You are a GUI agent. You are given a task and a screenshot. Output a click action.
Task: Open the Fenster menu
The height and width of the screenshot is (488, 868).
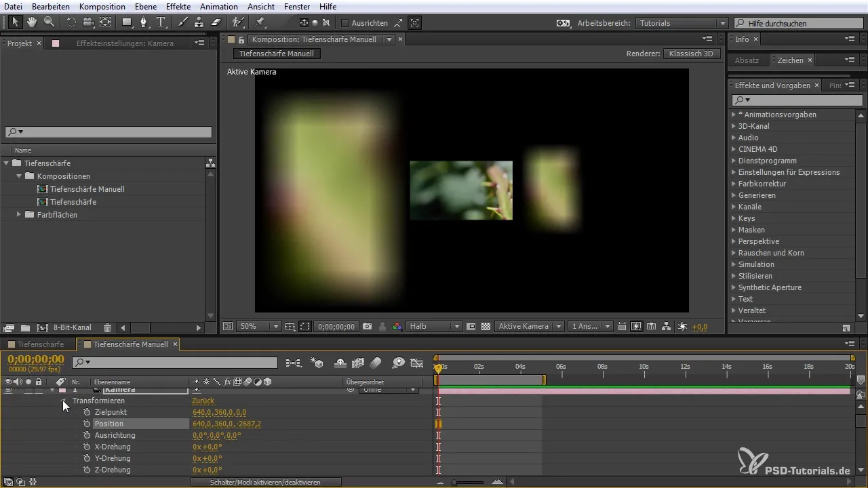pyautogui.click(x=298, y=6)
